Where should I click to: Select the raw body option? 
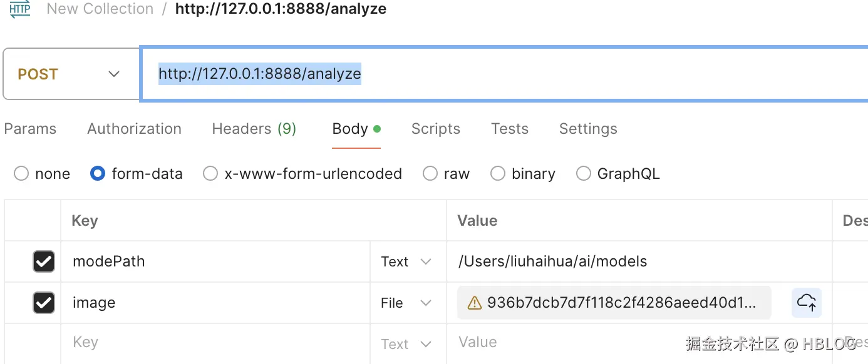tap(430, 173)
